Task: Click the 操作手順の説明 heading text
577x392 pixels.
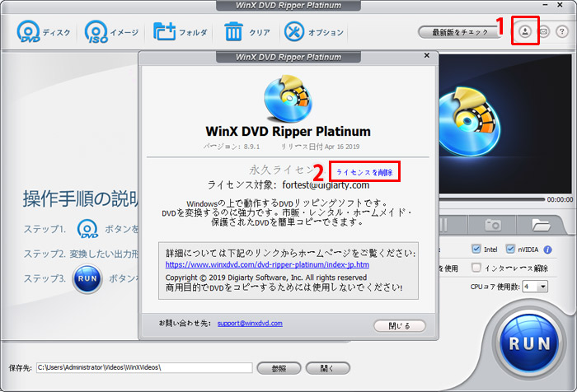Action: pyautogui.click(x=80, y=199)
